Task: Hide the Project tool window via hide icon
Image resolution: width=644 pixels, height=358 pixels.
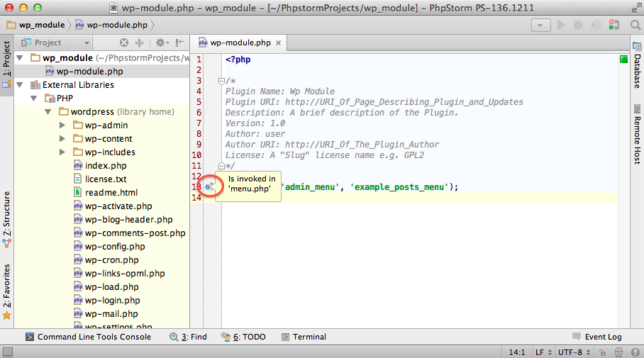Action: point(179,43)
